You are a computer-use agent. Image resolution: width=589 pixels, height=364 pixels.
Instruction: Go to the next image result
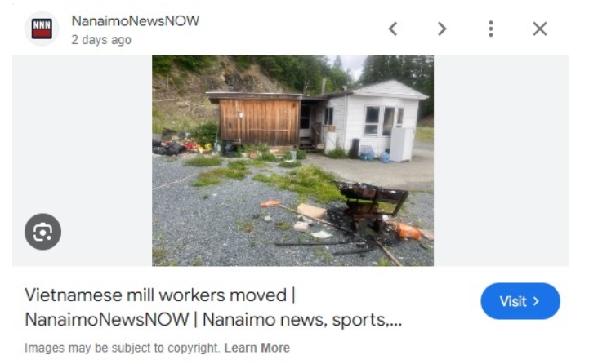442,29
